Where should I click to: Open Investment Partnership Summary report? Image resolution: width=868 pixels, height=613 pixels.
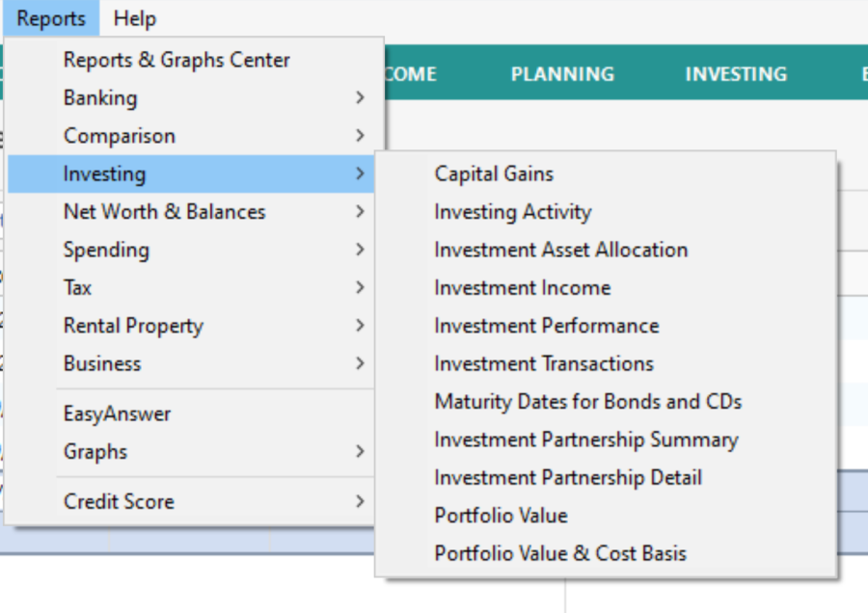585,440
